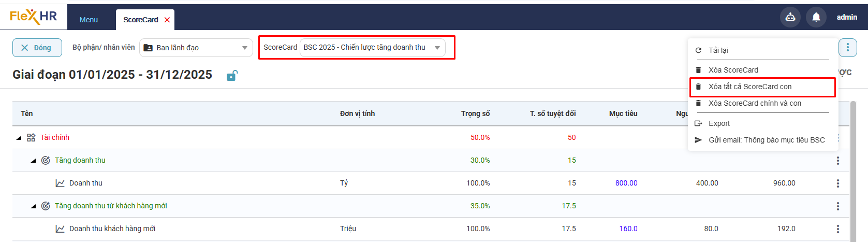Click Tải lại to reload
The height and width of the screenshot is (242, 868).
(x=718, y=50)
